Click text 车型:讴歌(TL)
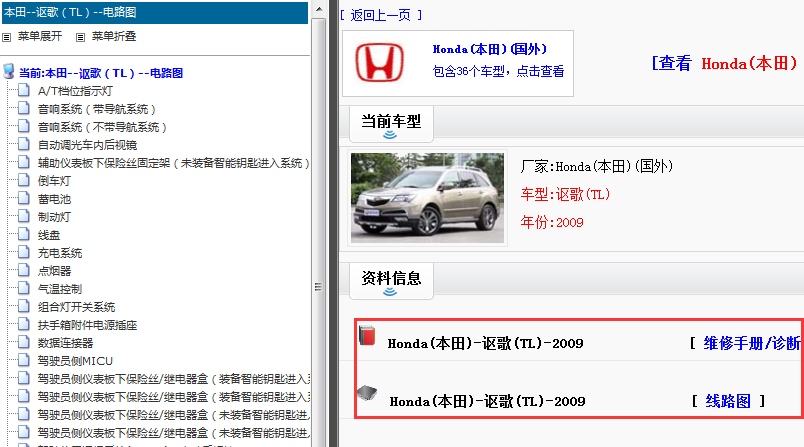Screen dimensions: 804x447 pos(565,194)
